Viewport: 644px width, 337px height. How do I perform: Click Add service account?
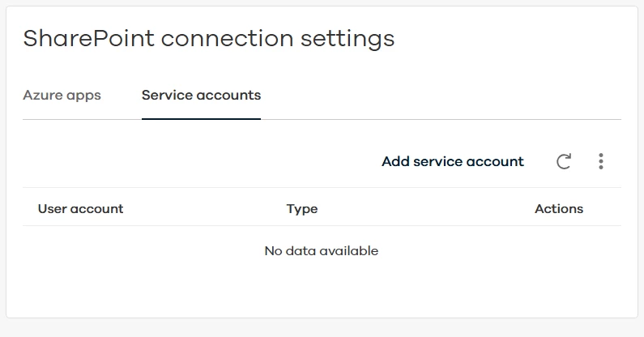[x=453, y=162]
